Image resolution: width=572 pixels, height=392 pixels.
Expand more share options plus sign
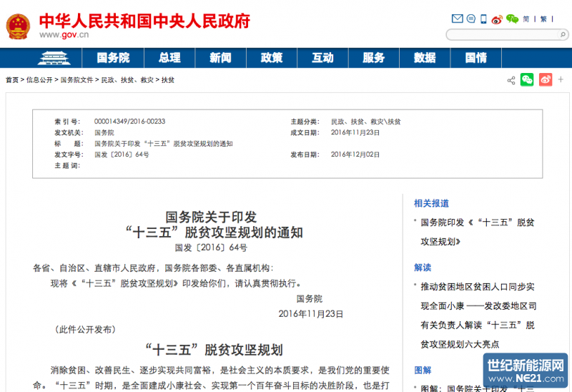pos(561,80)
